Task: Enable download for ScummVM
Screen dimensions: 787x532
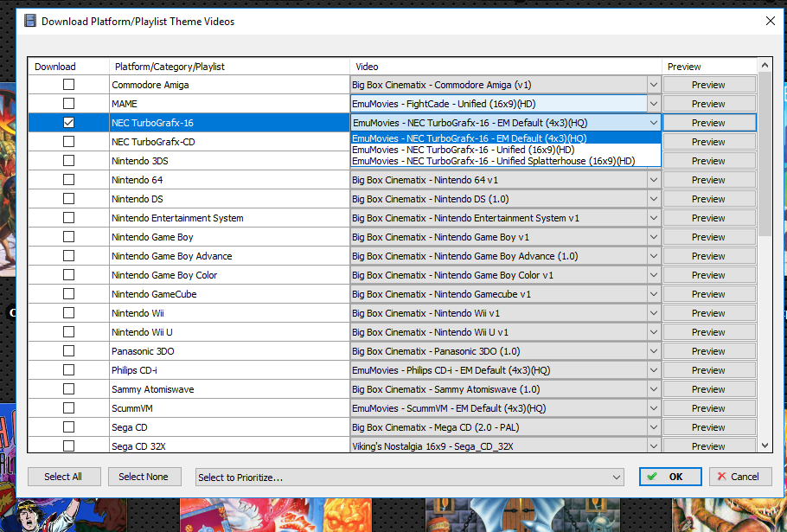Action: click(x=69, y=408)
